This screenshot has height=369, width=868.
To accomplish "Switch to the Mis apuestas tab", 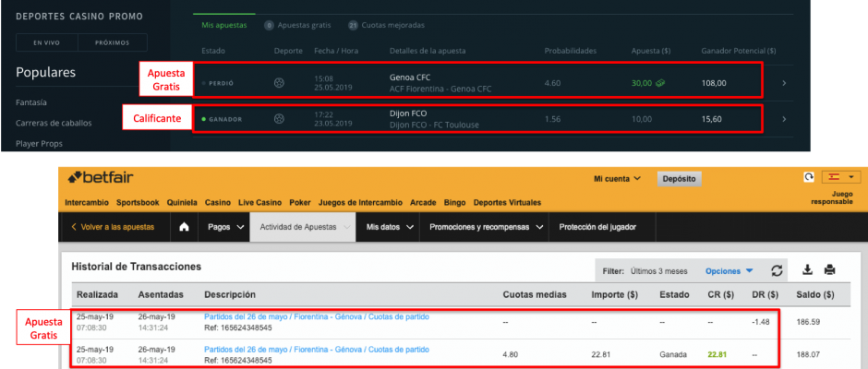I will [x=224, y=25].
